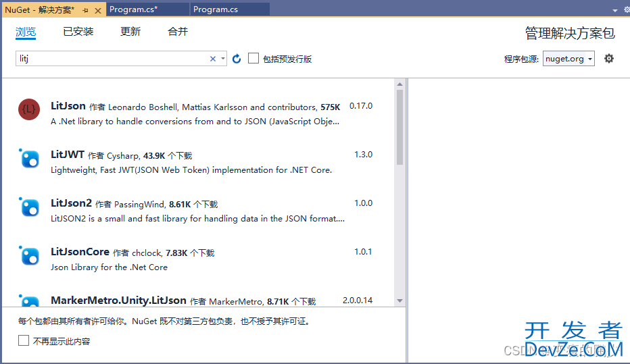Screen dimensions: 630x364
Task: Click the package list scroll down arrow
Action: pos(399,301)
